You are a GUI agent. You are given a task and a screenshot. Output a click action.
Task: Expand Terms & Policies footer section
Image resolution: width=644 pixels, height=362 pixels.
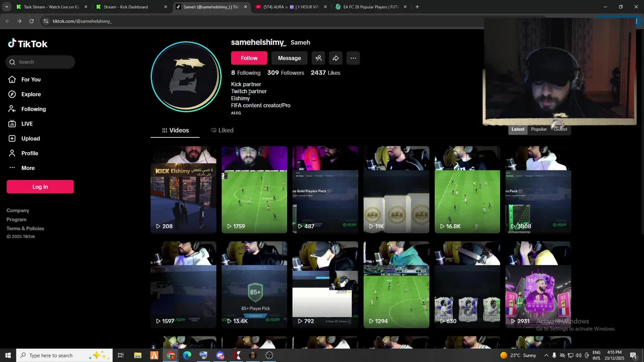(x=25, y=229)
